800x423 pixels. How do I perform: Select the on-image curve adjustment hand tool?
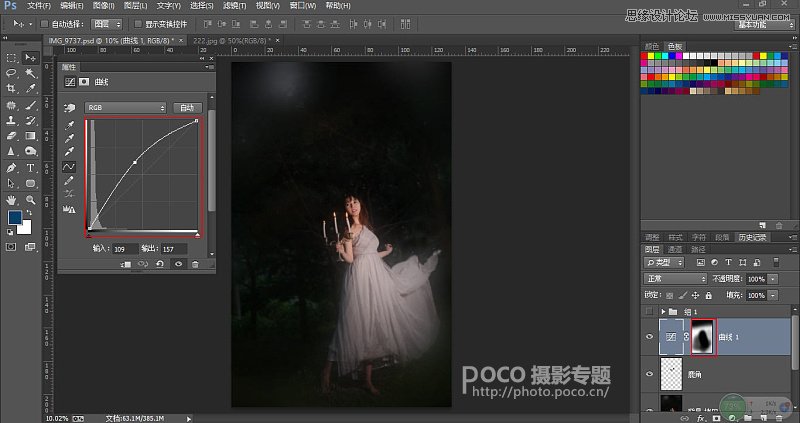(x=69, y=108)
